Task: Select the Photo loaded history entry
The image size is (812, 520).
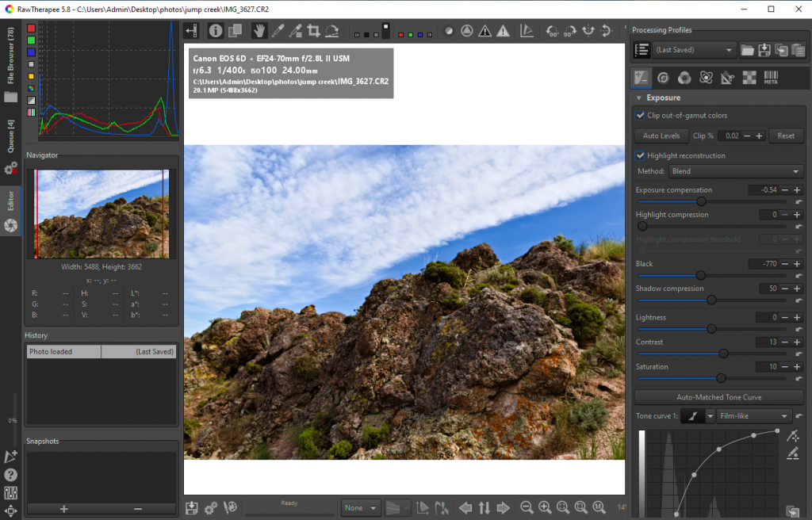Action: [63, 351]
